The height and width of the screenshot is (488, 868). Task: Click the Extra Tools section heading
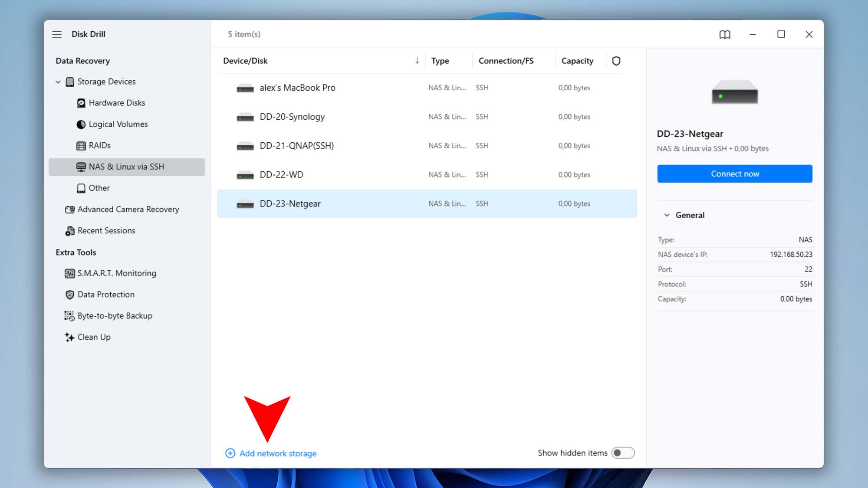[x=76, y=252]
